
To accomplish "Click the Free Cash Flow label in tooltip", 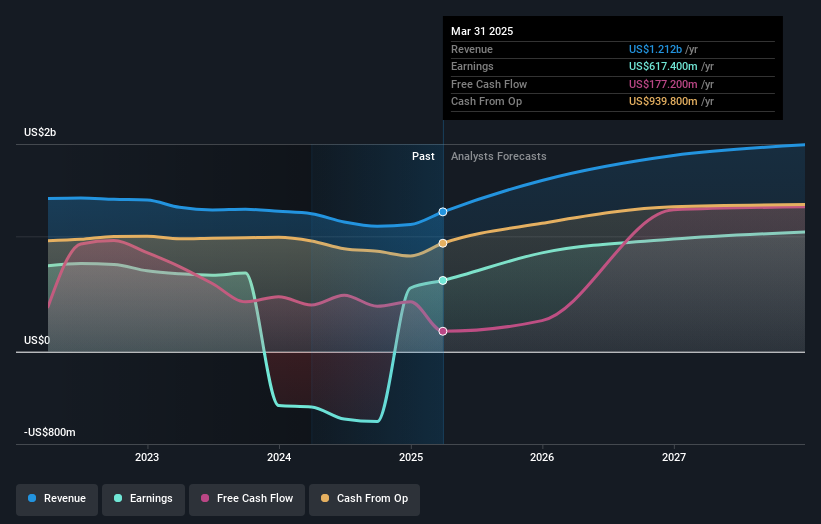I will coord(489,84).
